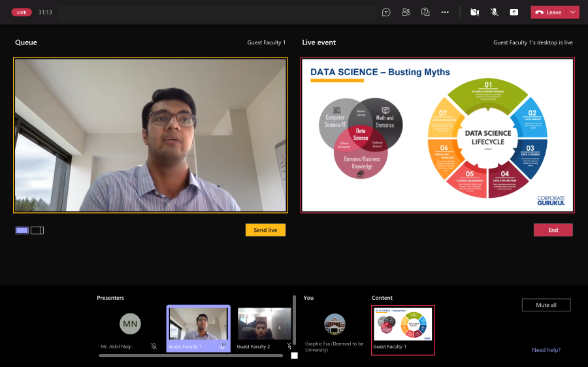Open the meeting chat panel
Screen dimensions: 588x367
click(x=386, y=12)
